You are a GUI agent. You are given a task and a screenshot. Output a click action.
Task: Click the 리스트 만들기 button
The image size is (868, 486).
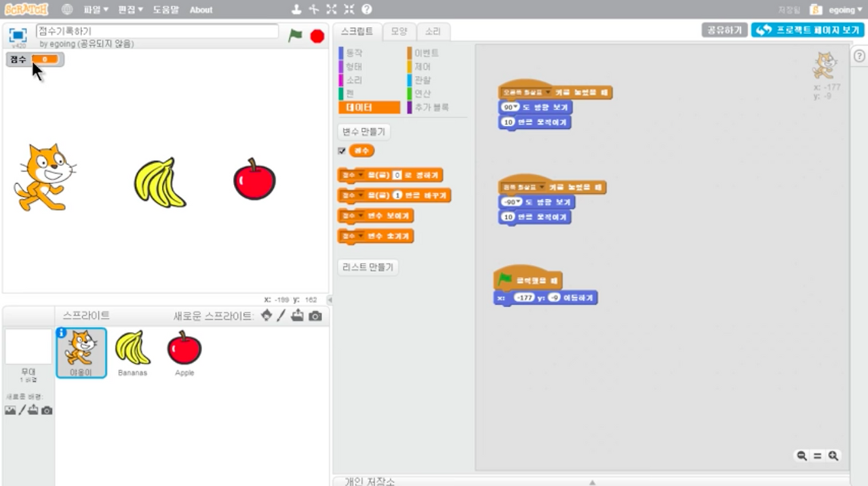(x=368, y=267)
